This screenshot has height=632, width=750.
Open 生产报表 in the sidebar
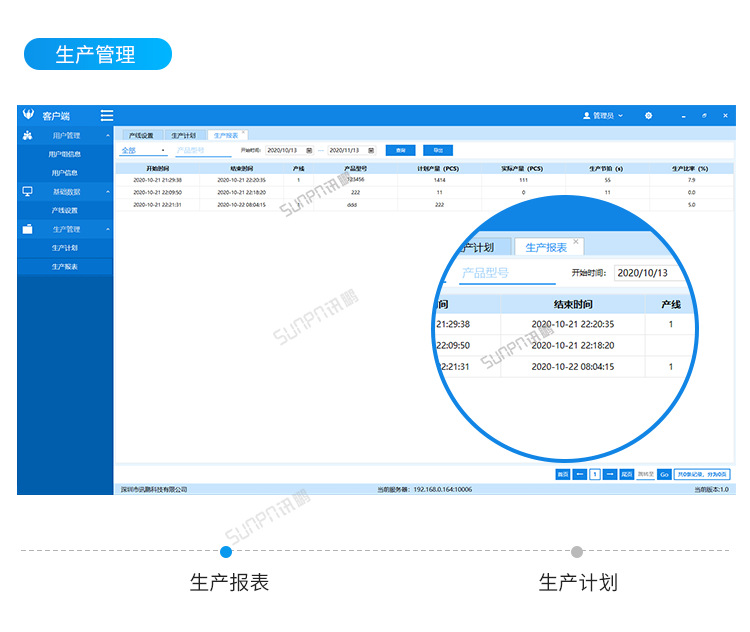[x=65, y=266]
